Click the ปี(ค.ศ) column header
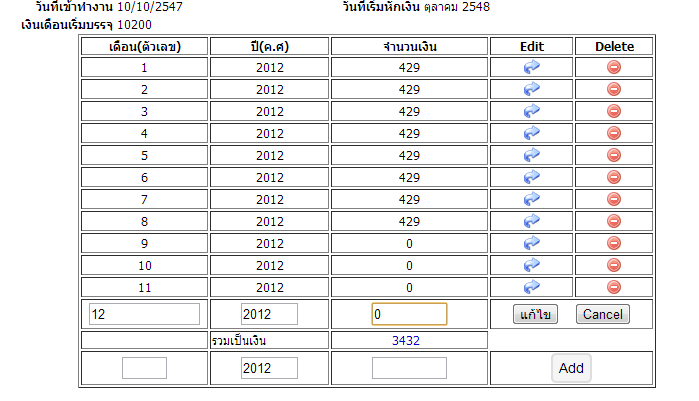Screen dimensions: 699x401 pyautogui.click(x=270, y=46)
